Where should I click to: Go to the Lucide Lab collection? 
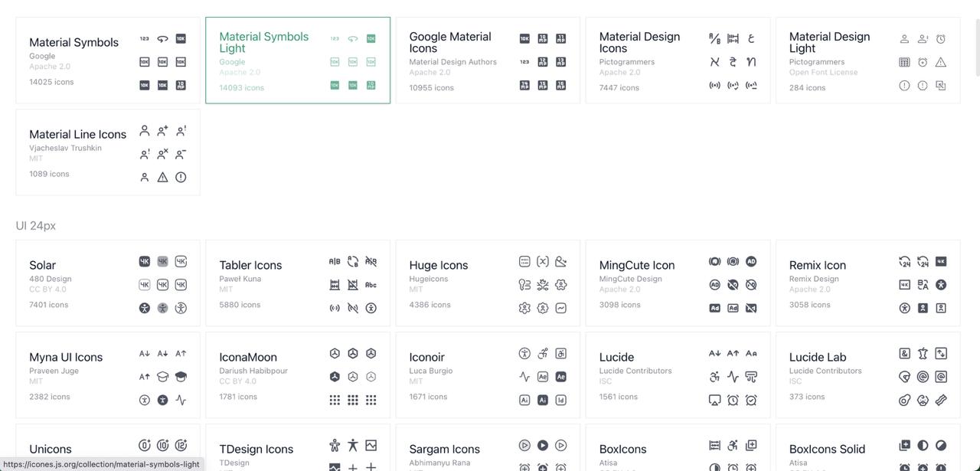click(867, 375)
